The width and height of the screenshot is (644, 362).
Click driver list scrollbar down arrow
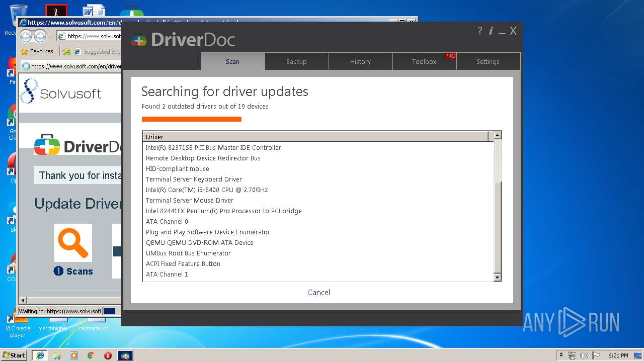click(497, 277)
